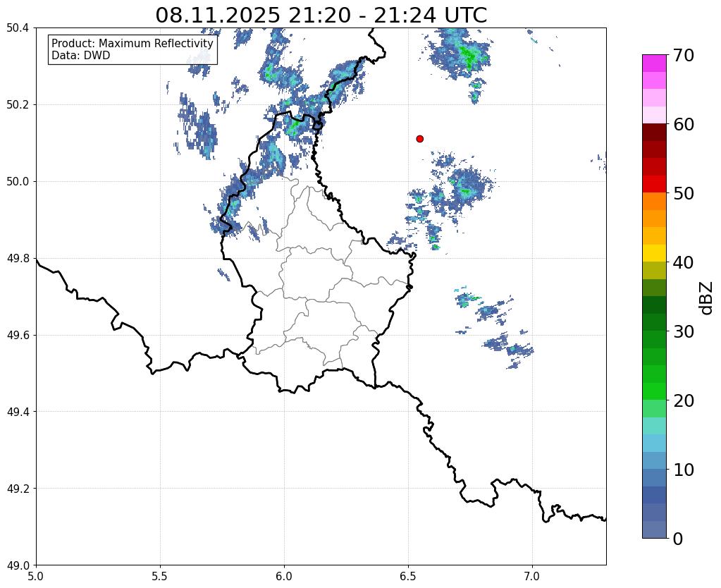Click the colorbar tick label 30

(684, 331)
